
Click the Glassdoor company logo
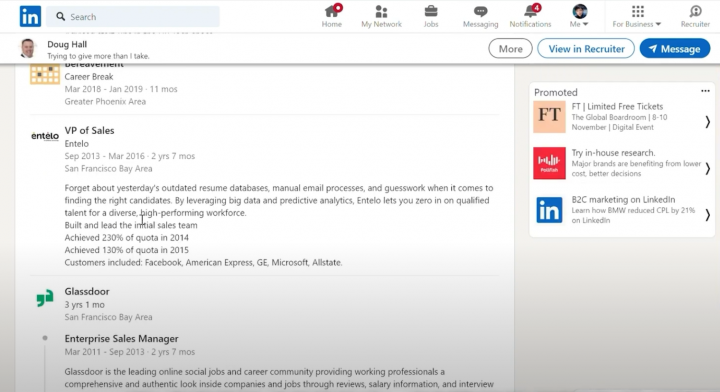pyautogui.click(x=45, y=298)
